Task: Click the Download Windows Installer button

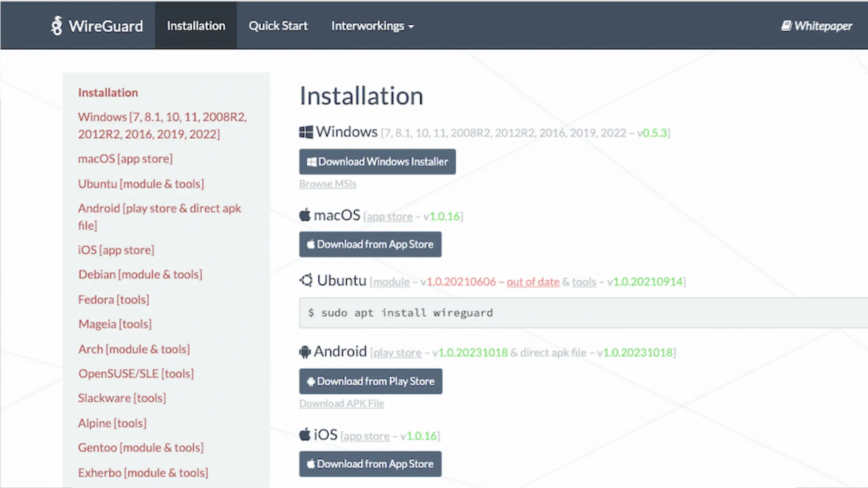Action: pyautogui.click(x=377, y=161)
